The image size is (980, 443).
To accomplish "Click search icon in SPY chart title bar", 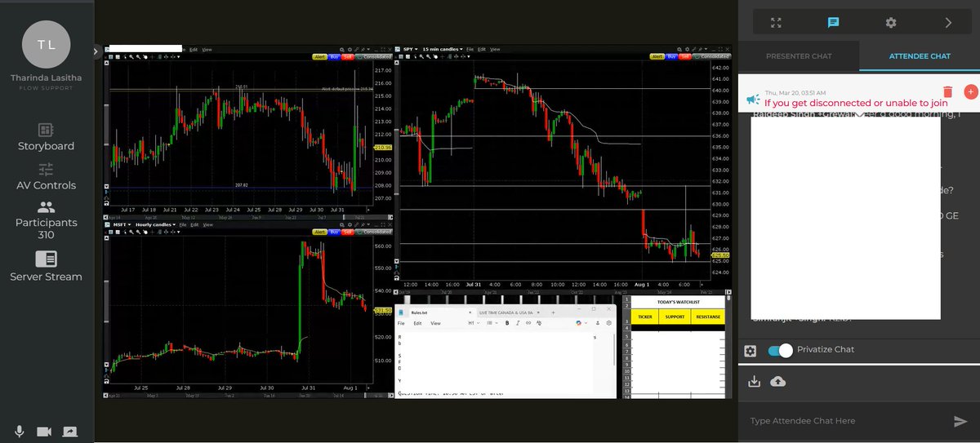I will point(679,49).
